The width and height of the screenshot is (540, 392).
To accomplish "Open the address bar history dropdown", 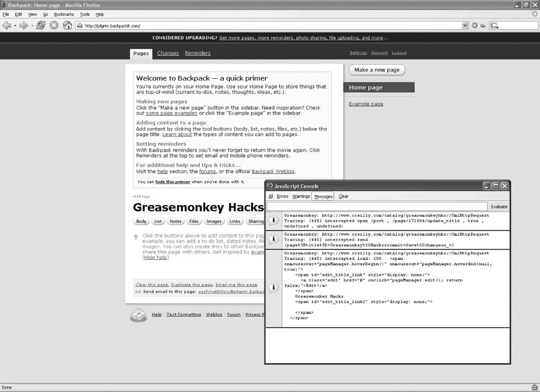I will pos(465,25).
